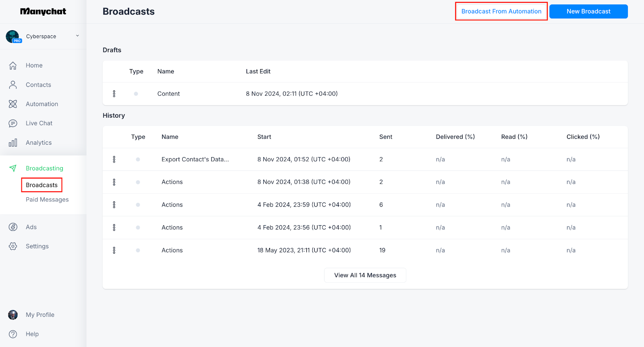644x347 pixels.
Task: Click the Ads Facebook icon
Action: pos(13,227)
